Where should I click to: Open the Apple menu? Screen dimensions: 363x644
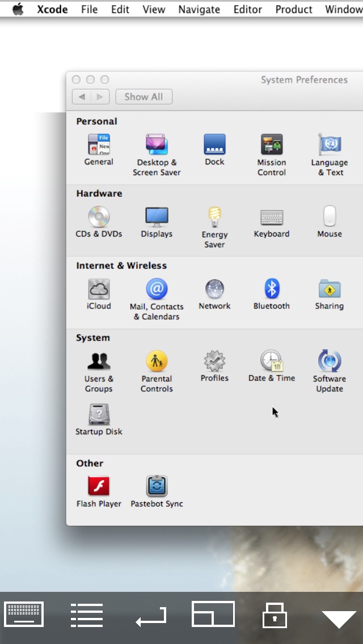click(18, 9)
